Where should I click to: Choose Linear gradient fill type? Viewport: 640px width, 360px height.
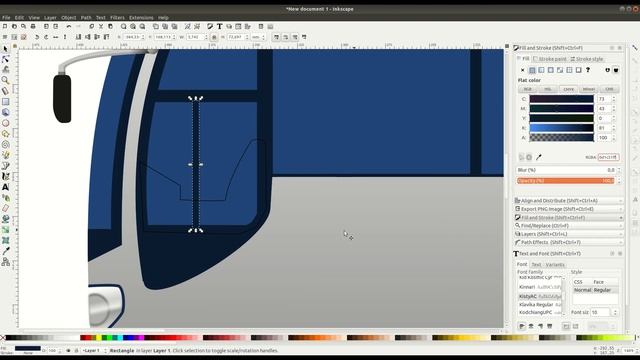point(541,70)
